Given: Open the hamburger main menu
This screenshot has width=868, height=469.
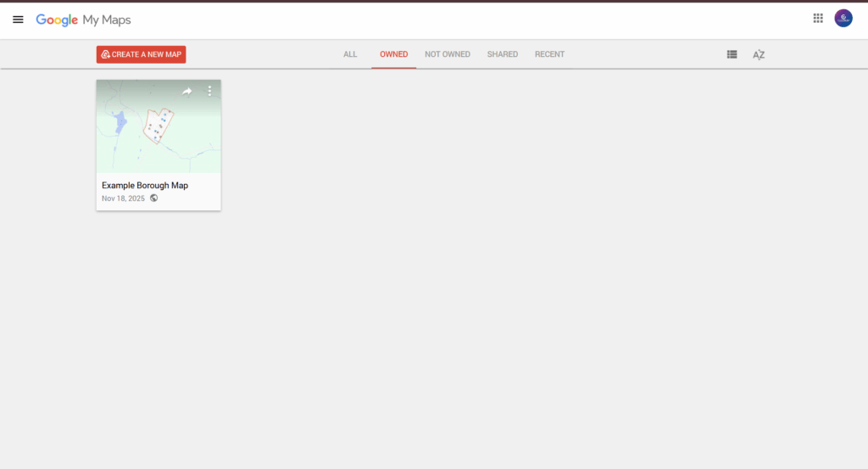Looking at the screenshot, I should click(x=18, y=20).
